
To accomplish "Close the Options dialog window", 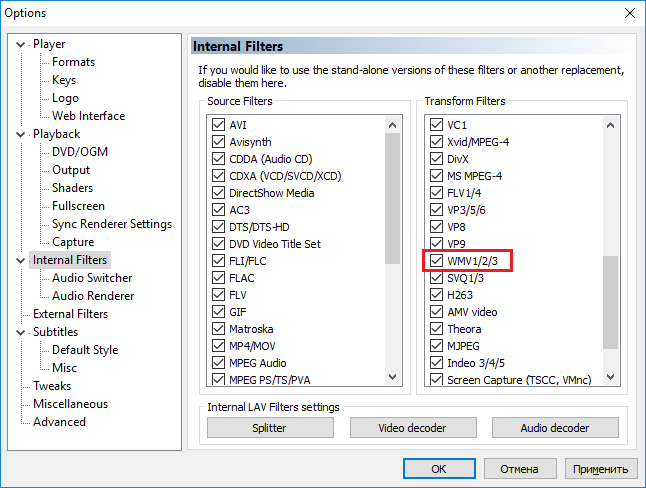I will (627, 13).
